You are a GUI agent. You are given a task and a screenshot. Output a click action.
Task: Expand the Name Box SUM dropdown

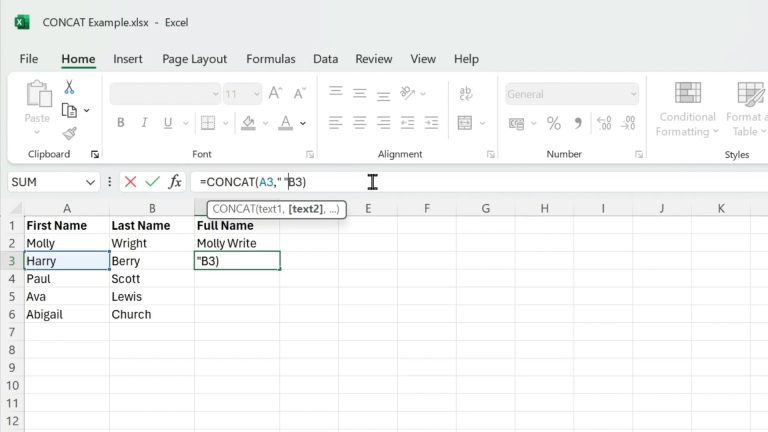coord(90,182)
